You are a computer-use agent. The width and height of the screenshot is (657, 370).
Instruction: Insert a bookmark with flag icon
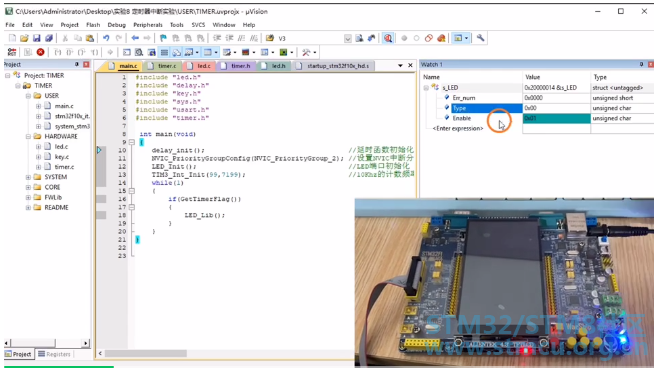point(163,38)
